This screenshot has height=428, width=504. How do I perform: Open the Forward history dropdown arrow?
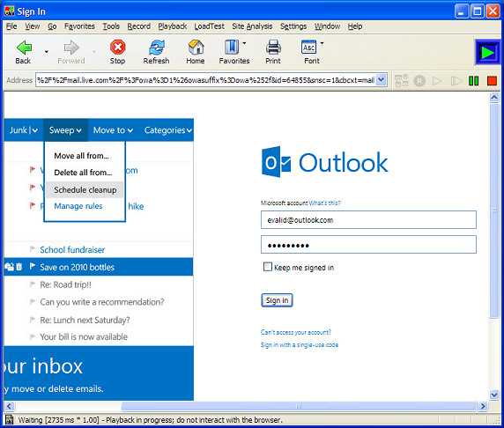tap(94, 51)
